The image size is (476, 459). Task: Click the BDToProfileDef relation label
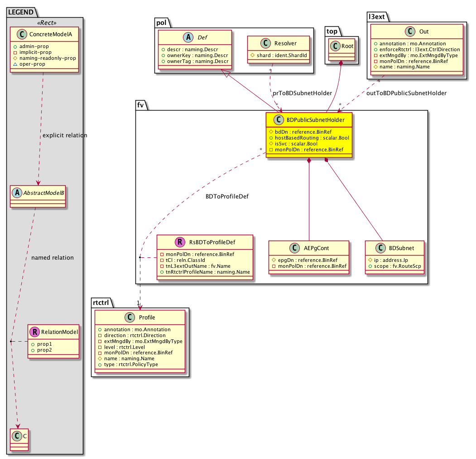click(x=226, y=197)
